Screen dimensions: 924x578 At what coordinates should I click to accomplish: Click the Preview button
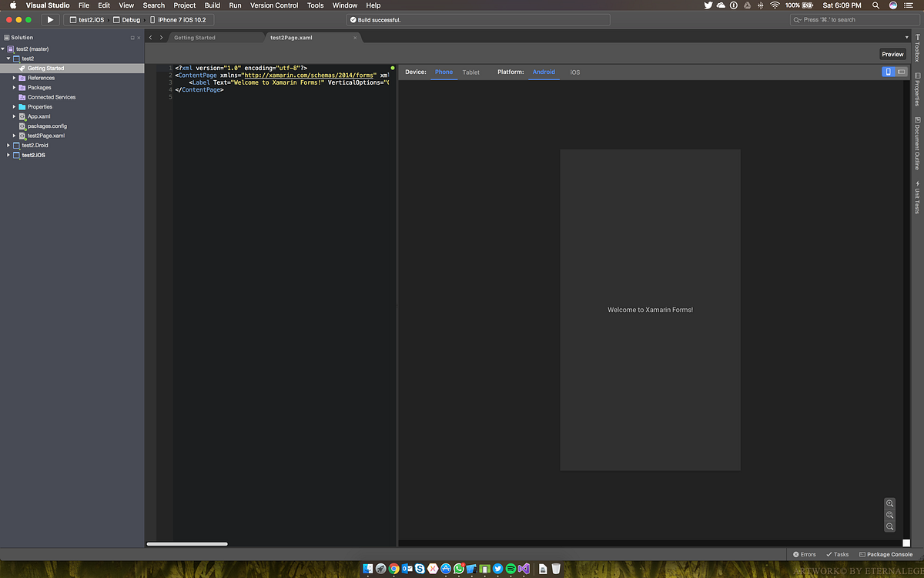(892, 54)
